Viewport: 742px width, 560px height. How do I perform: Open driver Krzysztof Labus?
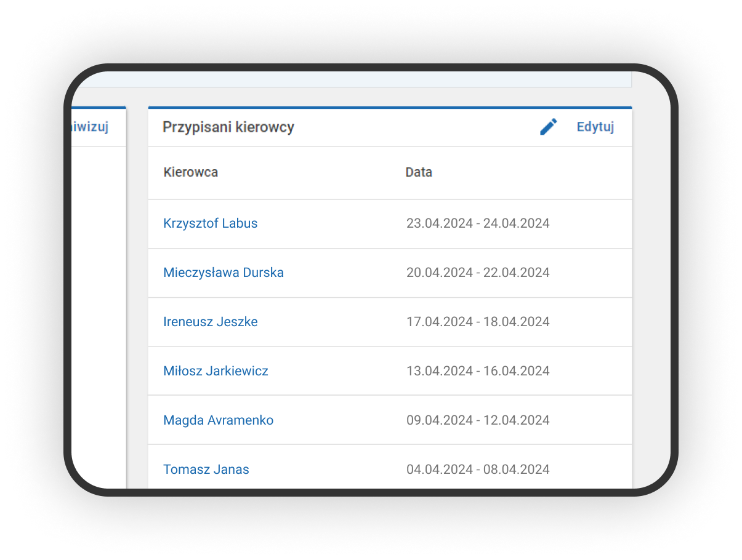coord(210,223)
